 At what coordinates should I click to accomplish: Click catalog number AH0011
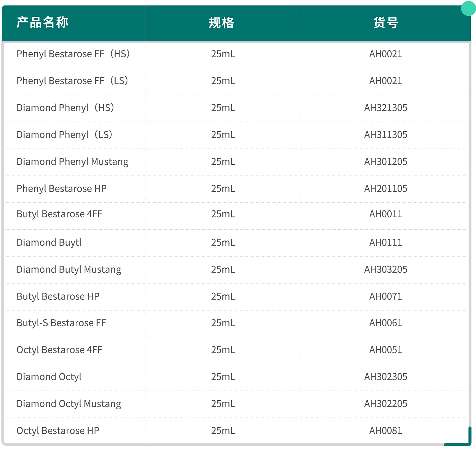386,214
